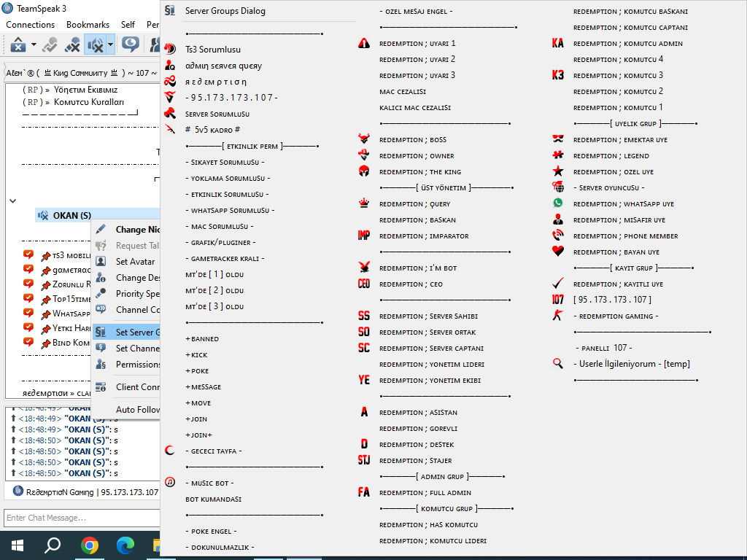Click the SC icon for Server Captani
This screenshot has width=747, height=560.
(364, 348)
